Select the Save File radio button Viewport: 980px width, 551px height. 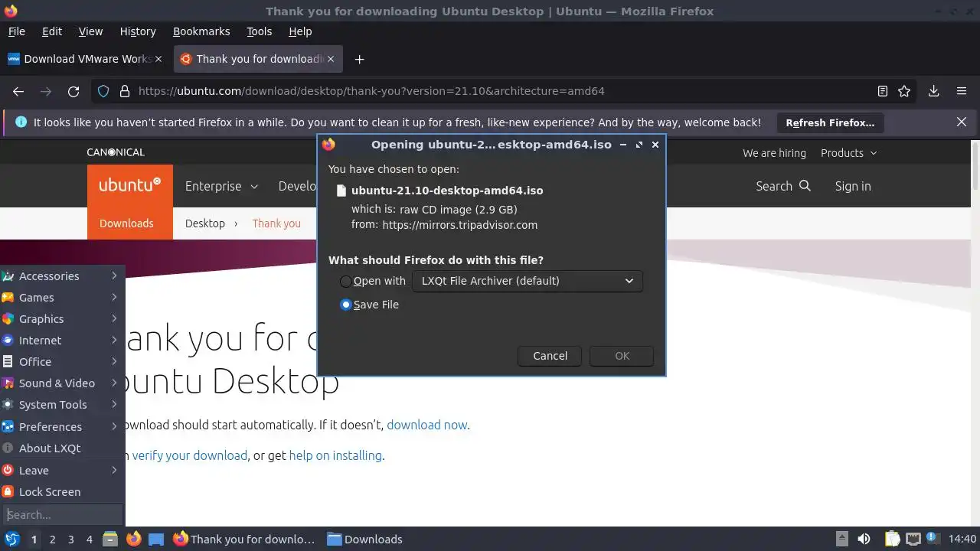[x=346, y=305]
